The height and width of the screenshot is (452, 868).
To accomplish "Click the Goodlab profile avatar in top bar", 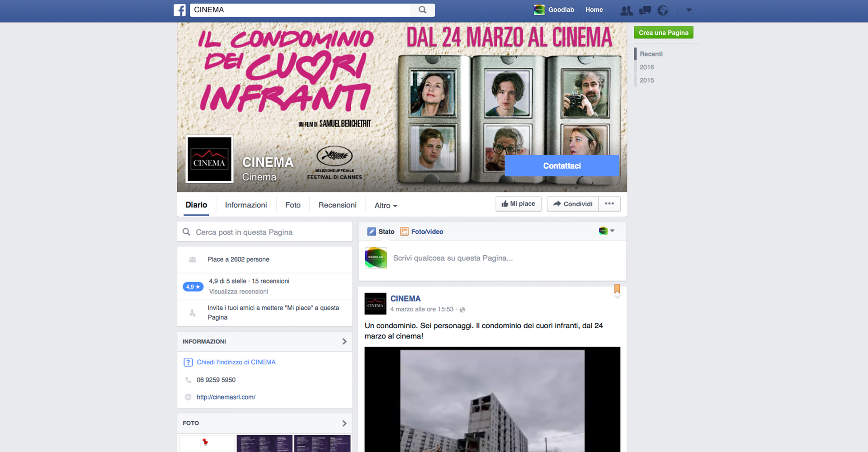I will [x=539, y=9].
